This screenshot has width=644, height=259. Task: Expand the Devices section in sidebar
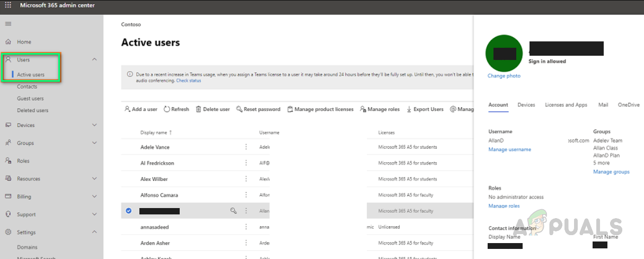(x=94, y=125)
